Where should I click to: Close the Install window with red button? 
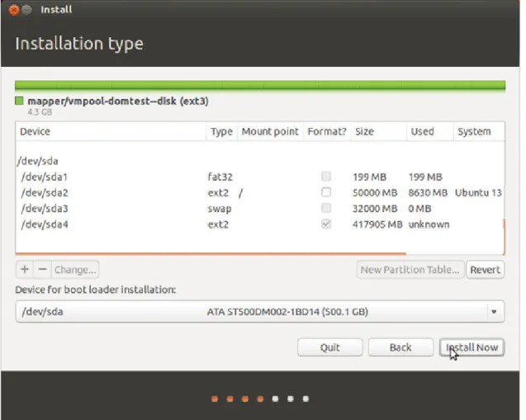coord(14,10)
